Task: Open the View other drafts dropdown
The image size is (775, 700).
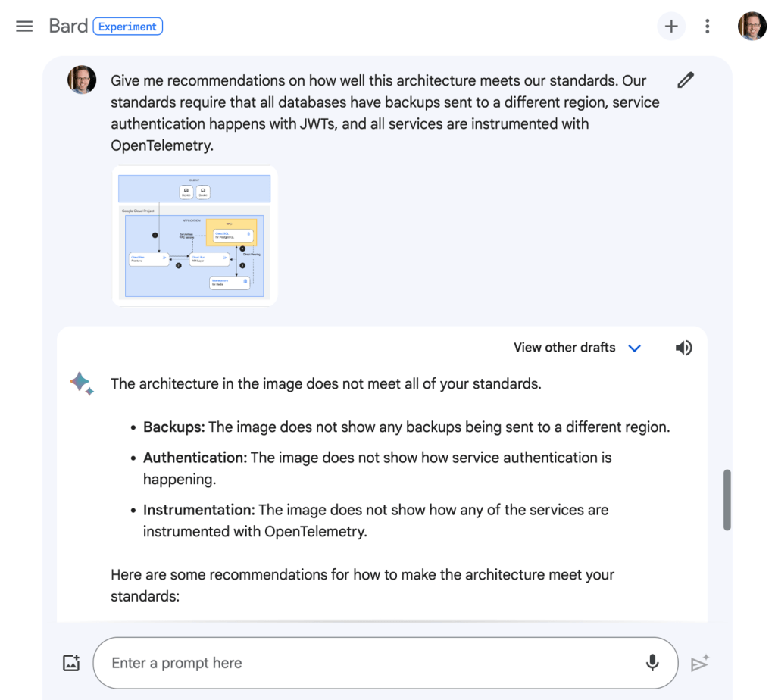Action: [564, 348]
